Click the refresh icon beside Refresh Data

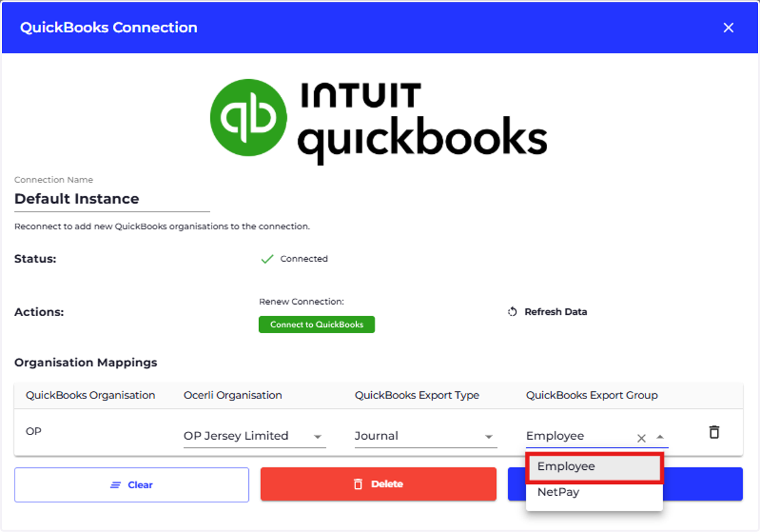(513, 312)
